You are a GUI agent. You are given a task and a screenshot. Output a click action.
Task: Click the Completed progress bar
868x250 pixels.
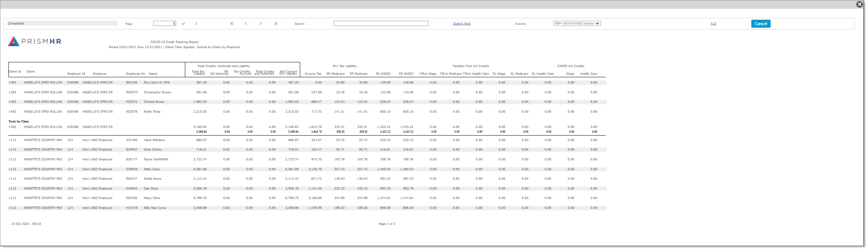click(x=62, y=23)
